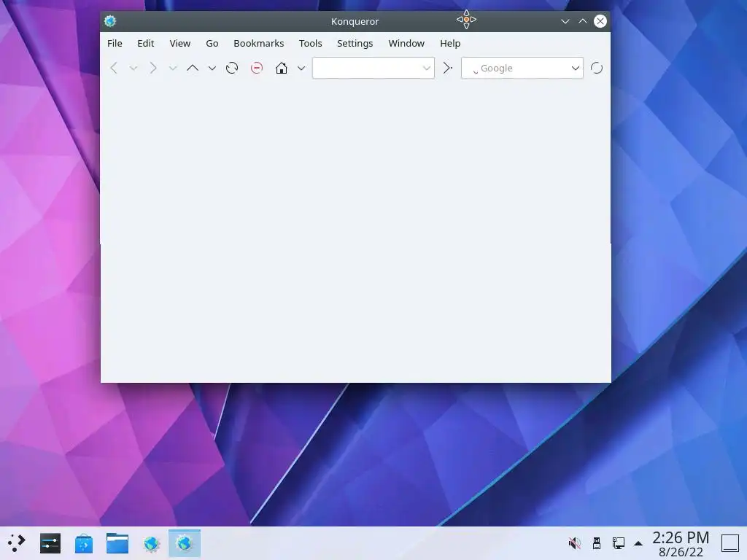This screenshot has width=747, height=560.
Task: Open the Back history dropdown
Action: click(x=133, y=68)
